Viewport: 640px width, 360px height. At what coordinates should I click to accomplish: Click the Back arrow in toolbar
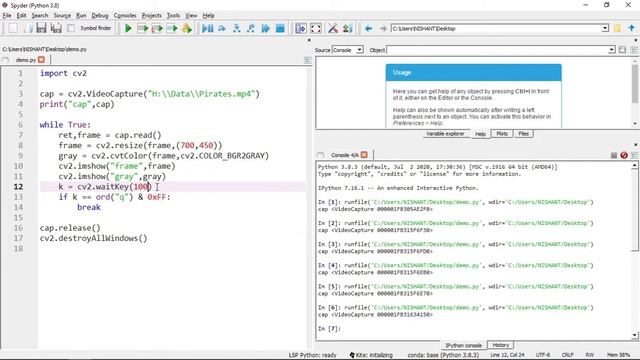[368, 28]
